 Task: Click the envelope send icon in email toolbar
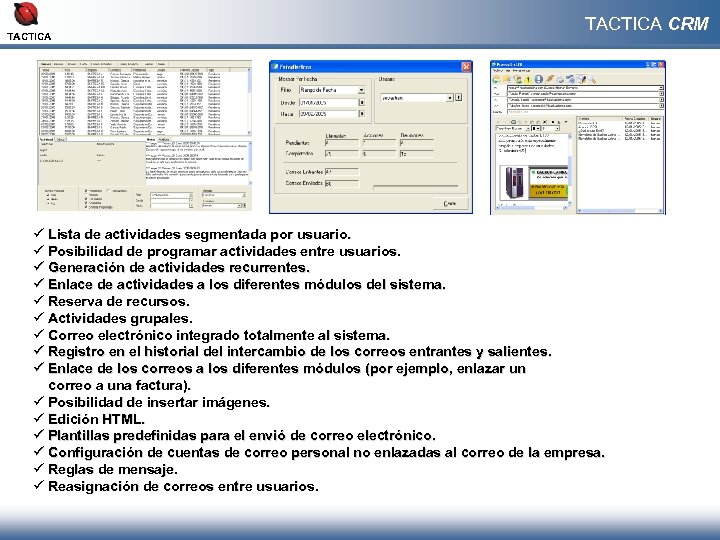pyautogui.click(x=570, y=79)
